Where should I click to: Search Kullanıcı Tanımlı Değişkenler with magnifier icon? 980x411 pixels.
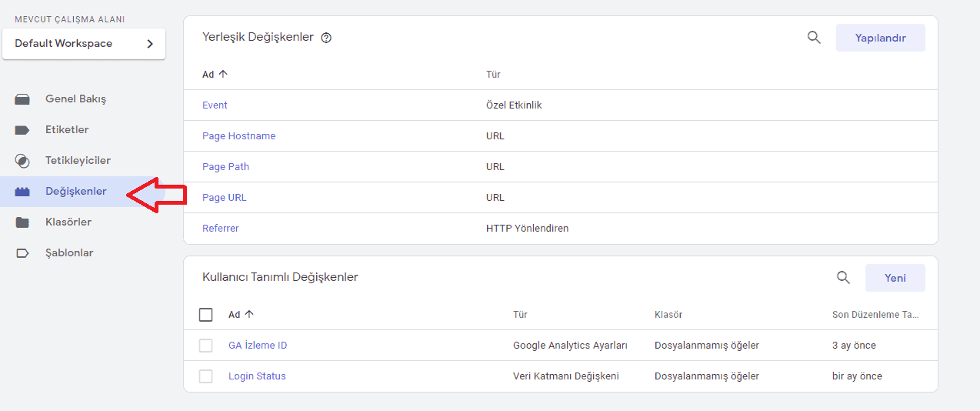pos(843,278)
